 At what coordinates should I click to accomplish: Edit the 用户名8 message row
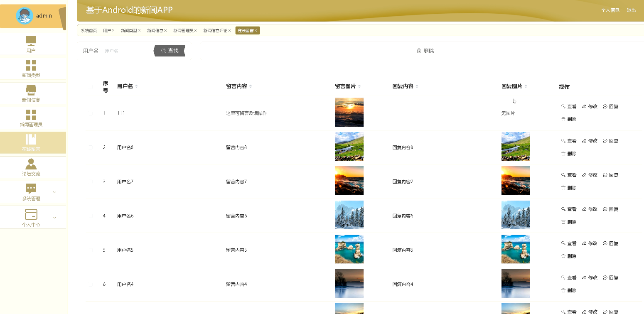(x=590, y=141)
